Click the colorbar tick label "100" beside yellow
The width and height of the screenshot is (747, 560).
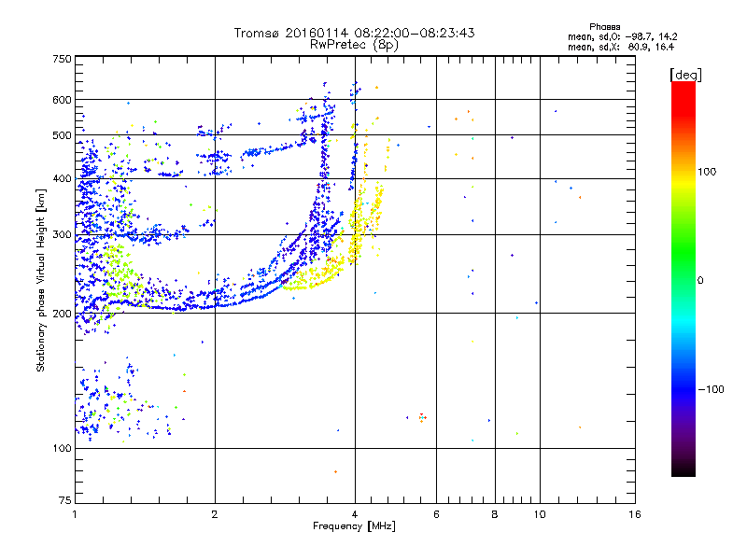click(707, 172)
